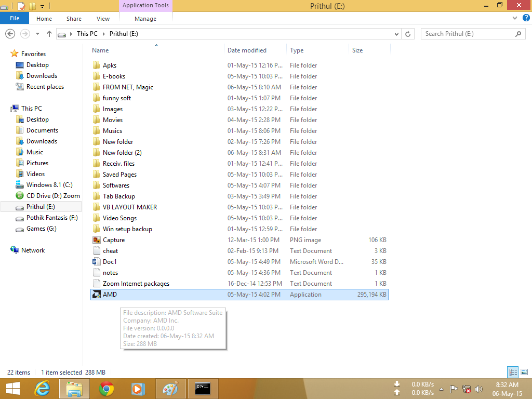The height and width of the screenshot is (399, 532).
Task: Select the Apks folder icon
Action: [x=96, y=65]
